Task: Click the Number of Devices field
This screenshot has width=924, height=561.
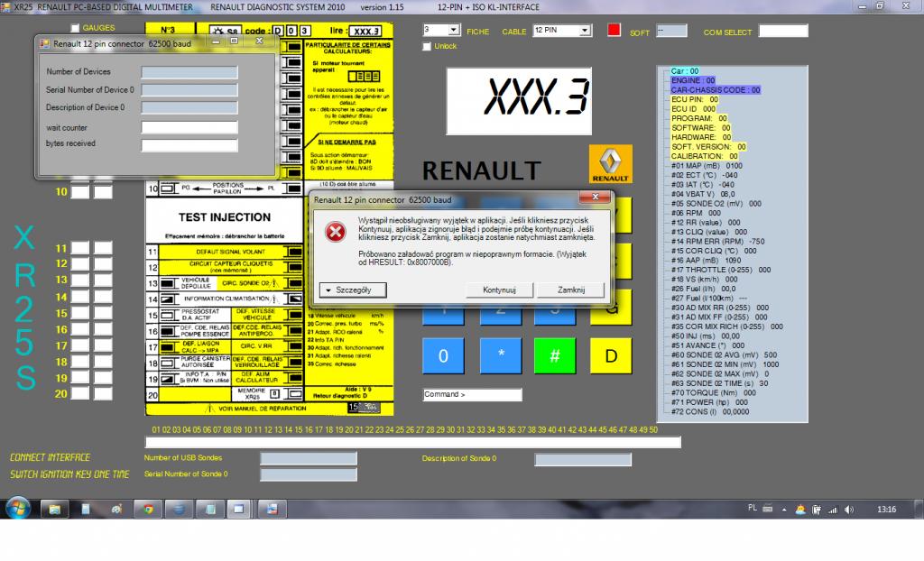Action: (189, 72)
